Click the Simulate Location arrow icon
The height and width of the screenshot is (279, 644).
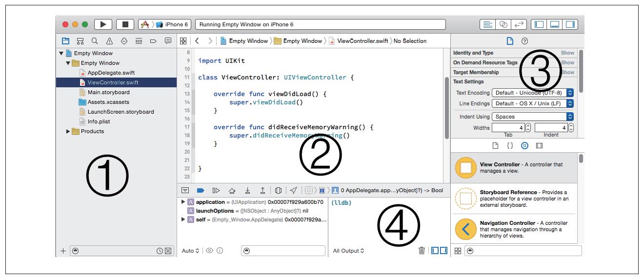(x=293, y=190)
